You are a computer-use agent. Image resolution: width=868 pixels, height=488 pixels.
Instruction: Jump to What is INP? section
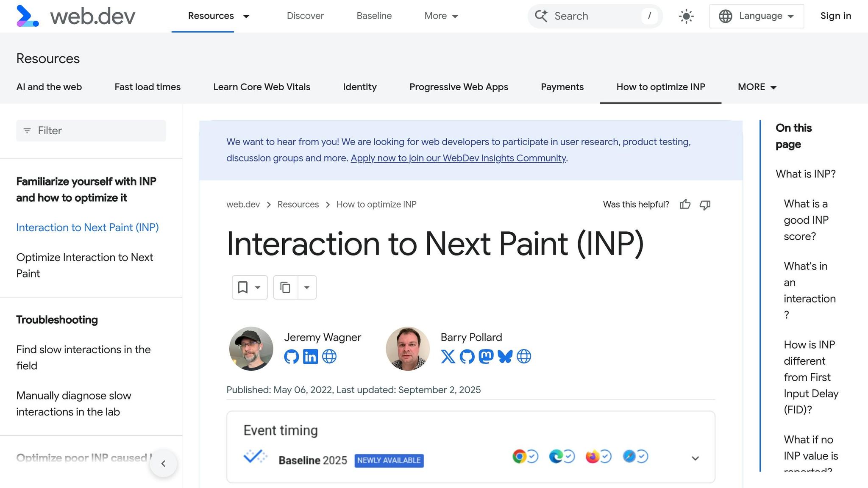point(806,174)
